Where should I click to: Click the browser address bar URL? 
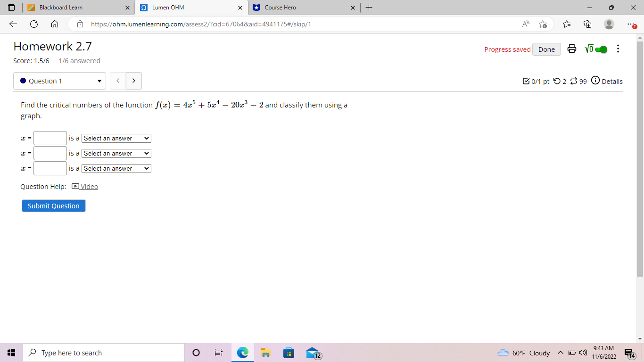coord(201,24)
